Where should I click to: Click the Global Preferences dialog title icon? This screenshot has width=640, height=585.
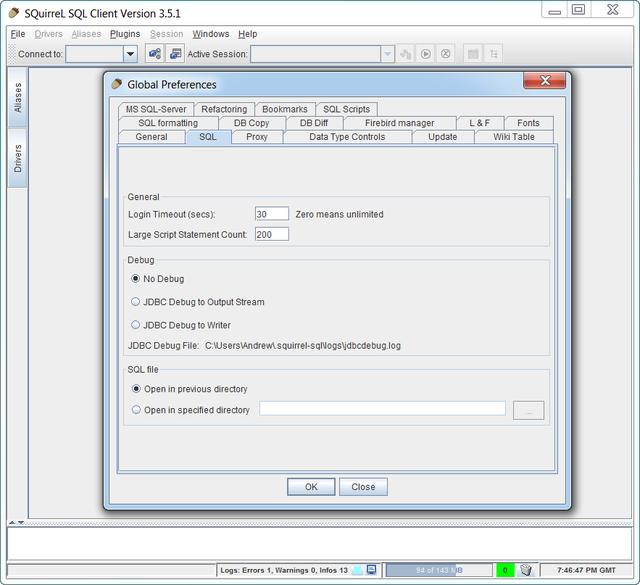(x=117, y=84)
